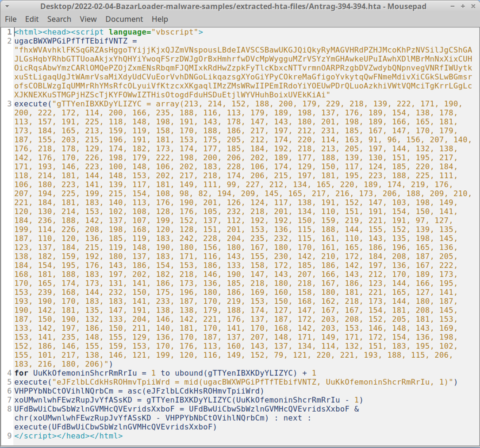Click variable ugacBWXWPGiPfTfTEbifVNTZ on line 2
Image resolution: width=480 pixels, height=448 pixels.
click(71, 41)
